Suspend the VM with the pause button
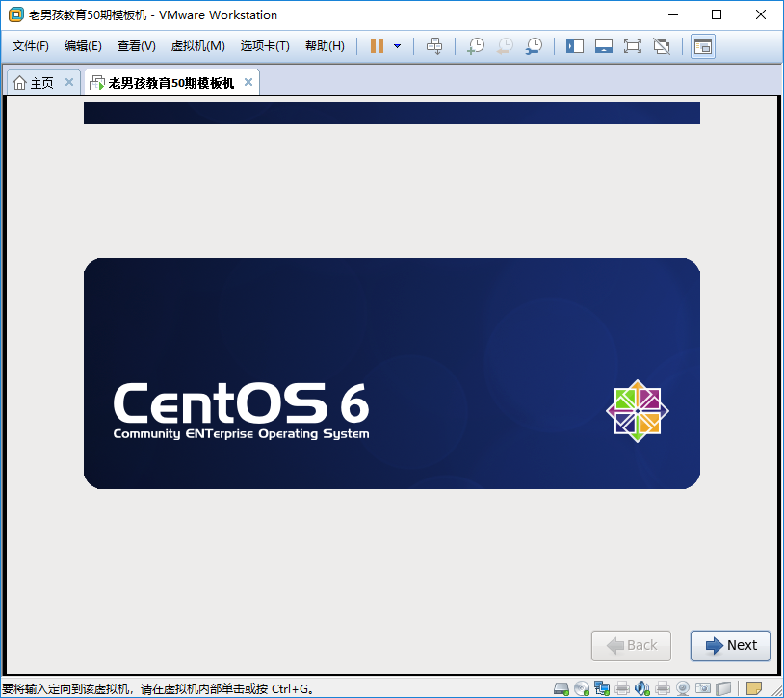The image size is (784, 698). [x=377, y=46]
